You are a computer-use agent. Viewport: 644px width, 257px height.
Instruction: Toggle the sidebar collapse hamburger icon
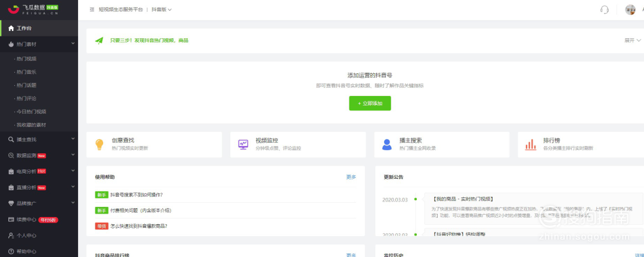[x=92, y=10]
